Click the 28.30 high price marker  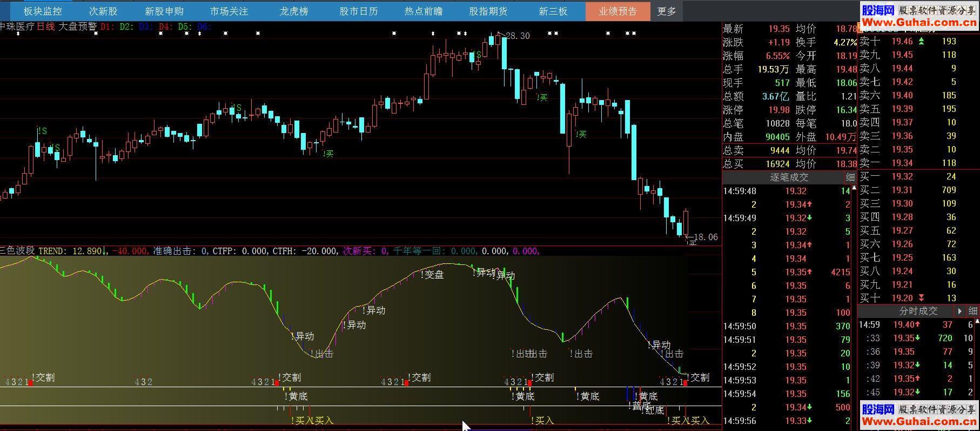pyautogui.click(x=517, y=36)
